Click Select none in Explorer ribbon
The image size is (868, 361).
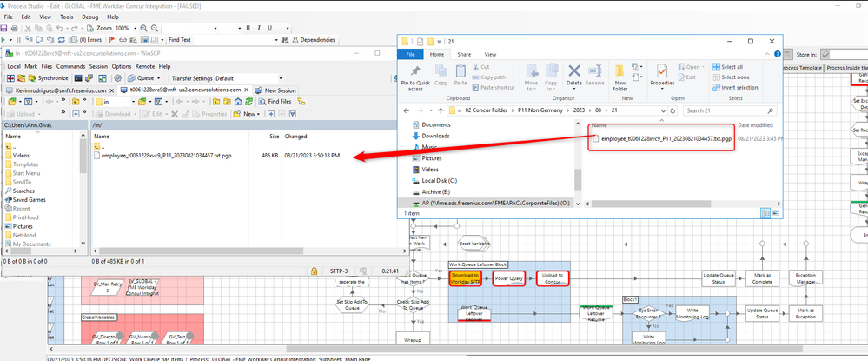coord(732,77)
